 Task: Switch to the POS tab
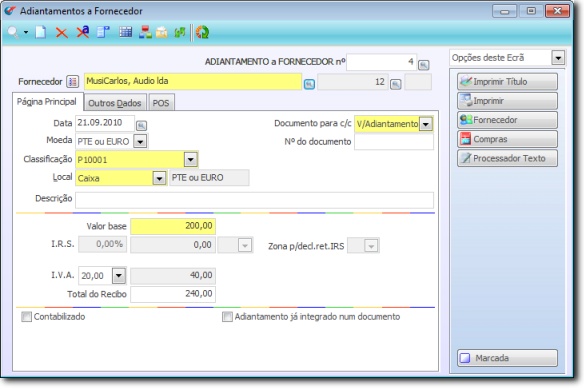point(161,103)
